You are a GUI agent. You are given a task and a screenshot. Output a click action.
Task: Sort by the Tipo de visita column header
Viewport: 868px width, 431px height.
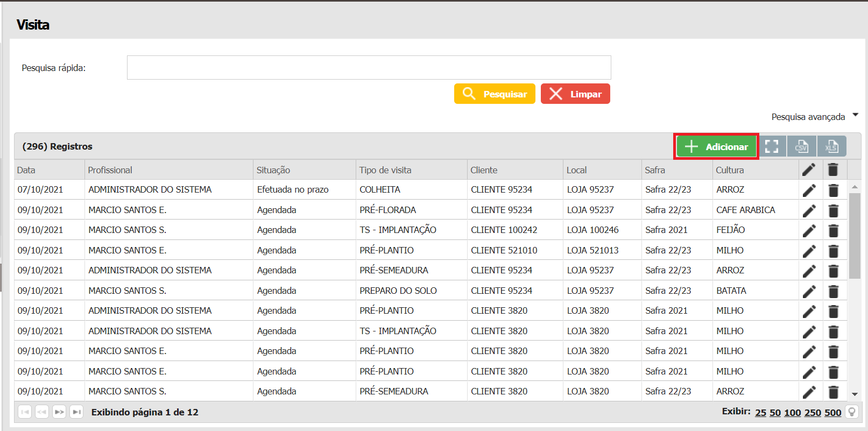(x=412, y=170)
